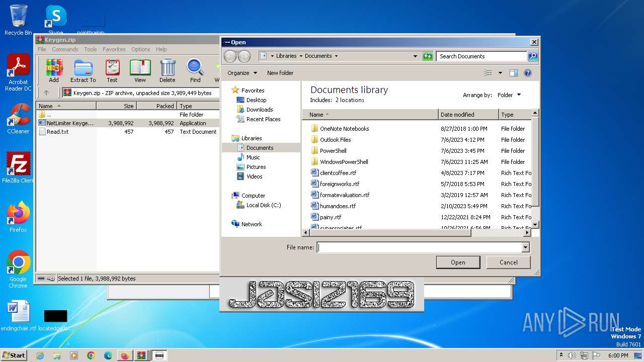Select CCleaner desktop icon

(x=18, y=119)
